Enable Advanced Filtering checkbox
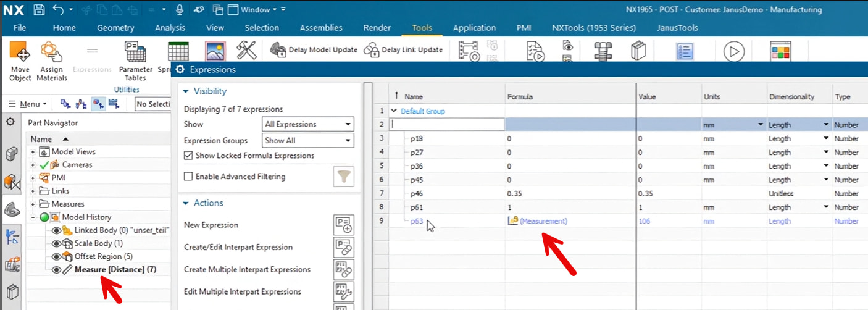 click(x=188, y=177)
